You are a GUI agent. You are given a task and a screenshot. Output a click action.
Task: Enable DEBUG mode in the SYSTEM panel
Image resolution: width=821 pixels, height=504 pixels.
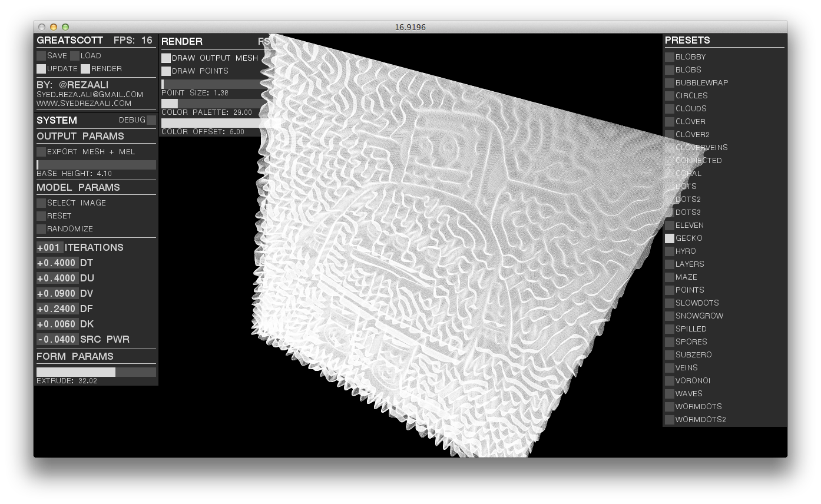point(152,119)
